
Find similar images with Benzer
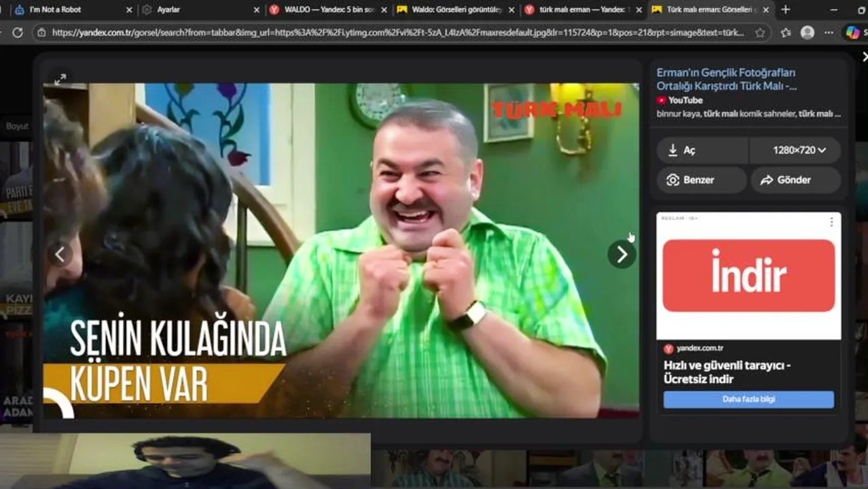click(x=702, y=180)
